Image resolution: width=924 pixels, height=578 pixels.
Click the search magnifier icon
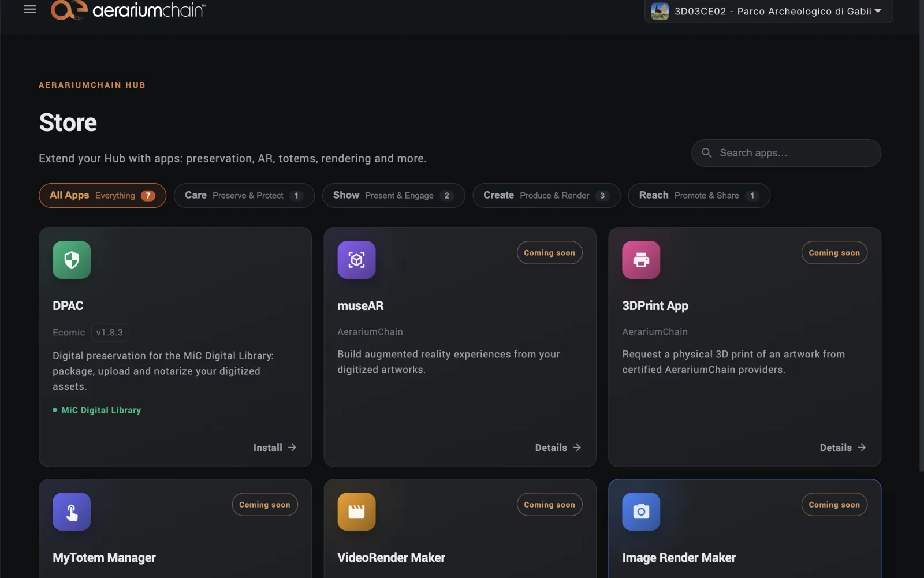(x=707, y=153)
